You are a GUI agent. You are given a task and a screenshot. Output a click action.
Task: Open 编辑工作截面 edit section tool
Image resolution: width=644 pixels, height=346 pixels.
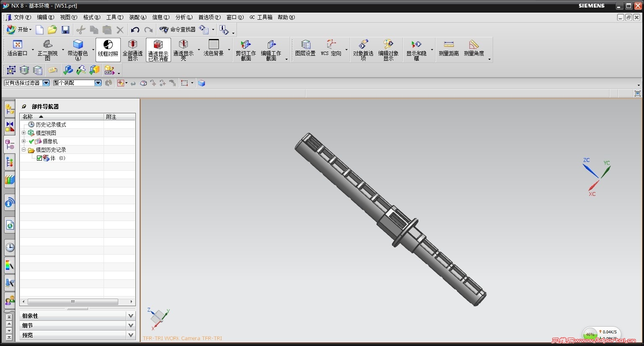pos(271,49)
